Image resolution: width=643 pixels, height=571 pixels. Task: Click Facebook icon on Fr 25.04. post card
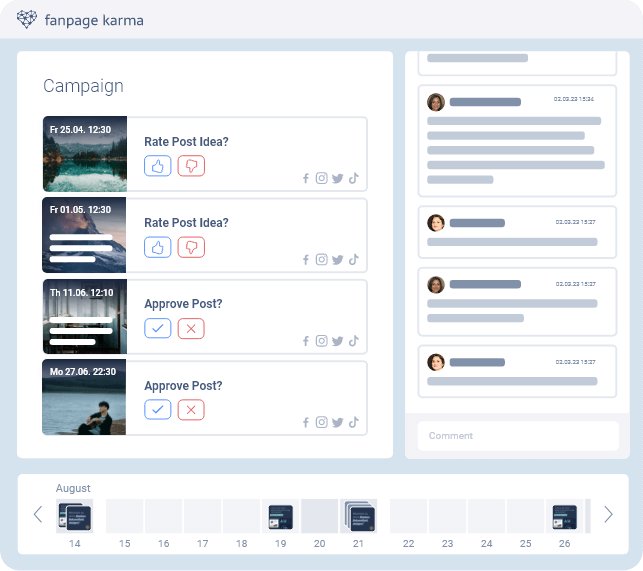[306, 179]
